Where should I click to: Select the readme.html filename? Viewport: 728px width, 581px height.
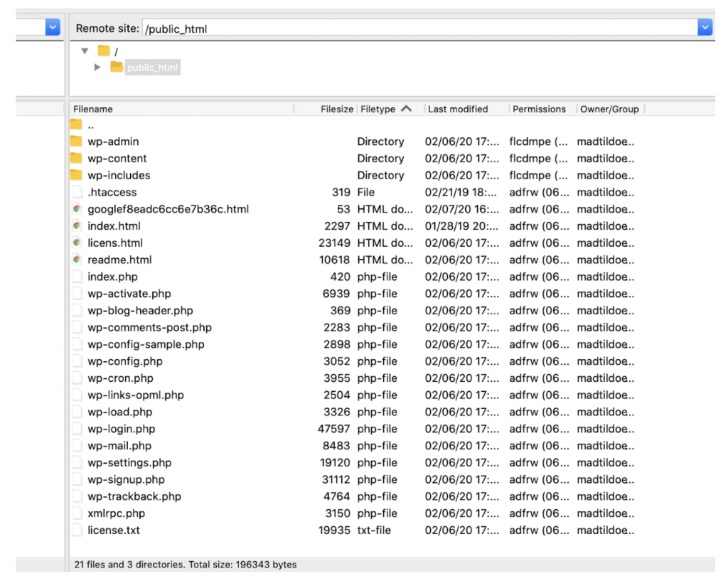tap(119, 260)
